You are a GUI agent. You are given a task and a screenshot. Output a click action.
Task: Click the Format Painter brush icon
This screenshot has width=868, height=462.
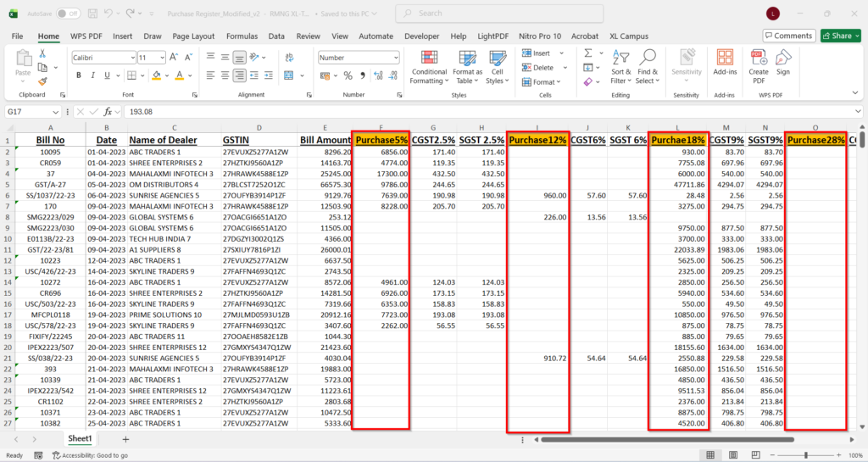(x=42, y=81)
